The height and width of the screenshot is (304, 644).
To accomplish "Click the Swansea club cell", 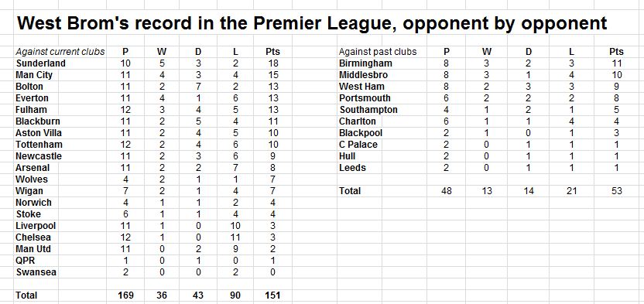I will point(36,272).
